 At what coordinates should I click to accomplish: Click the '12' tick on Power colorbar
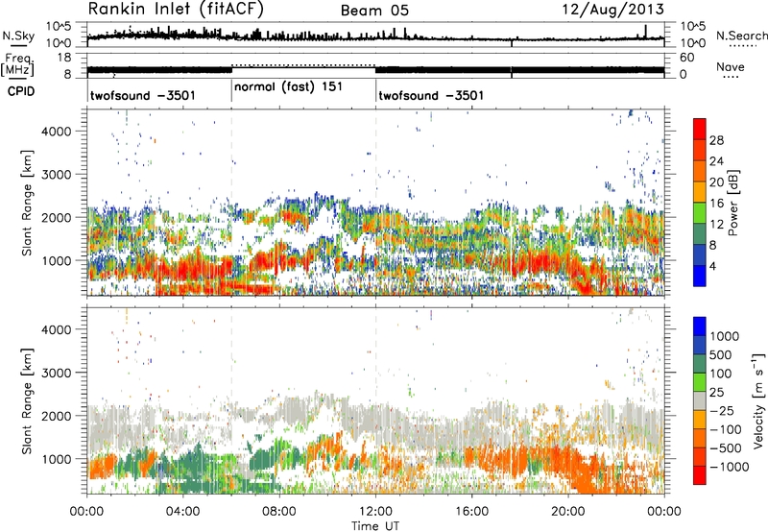716,225
